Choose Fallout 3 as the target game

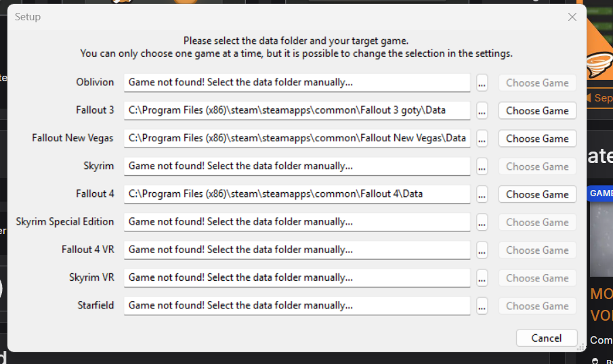coord(537,111)
